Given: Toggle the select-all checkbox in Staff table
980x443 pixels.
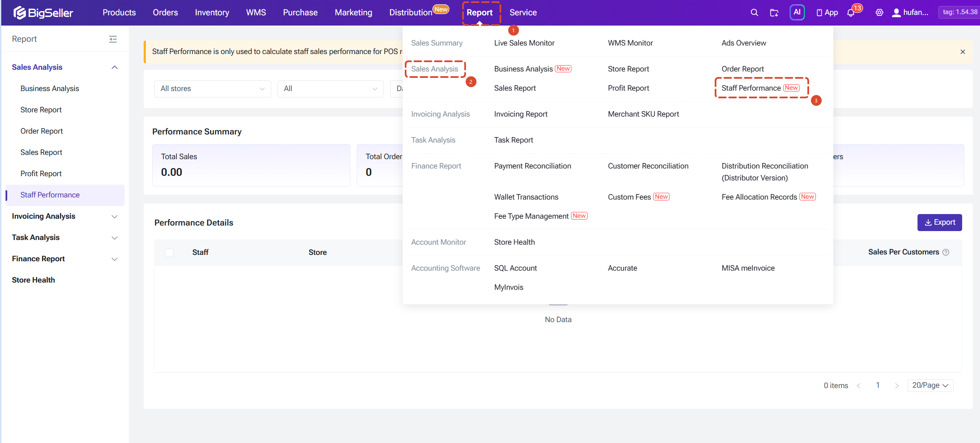Looking at the screenshot, I should 169,253.
